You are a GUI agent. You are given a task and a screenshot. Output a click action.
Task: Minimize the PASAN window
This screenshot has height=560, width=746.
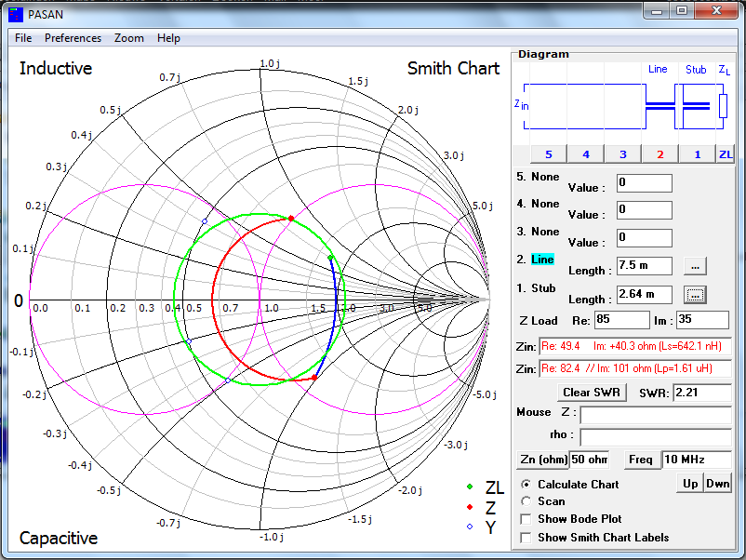point(657,11)
